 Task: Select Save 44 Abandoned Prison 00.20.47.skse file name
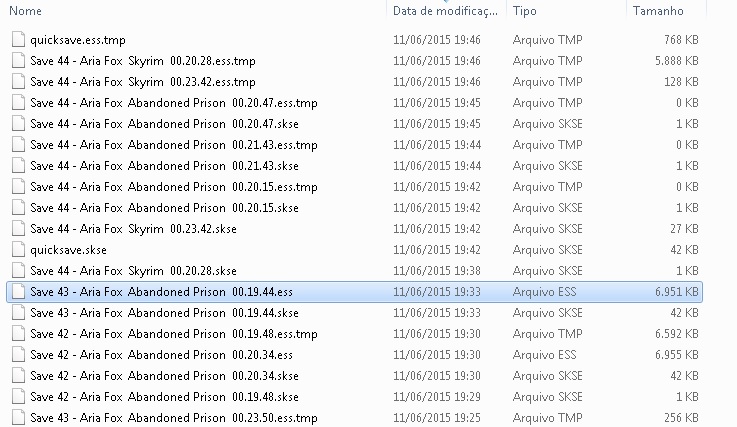click(165, 124)
